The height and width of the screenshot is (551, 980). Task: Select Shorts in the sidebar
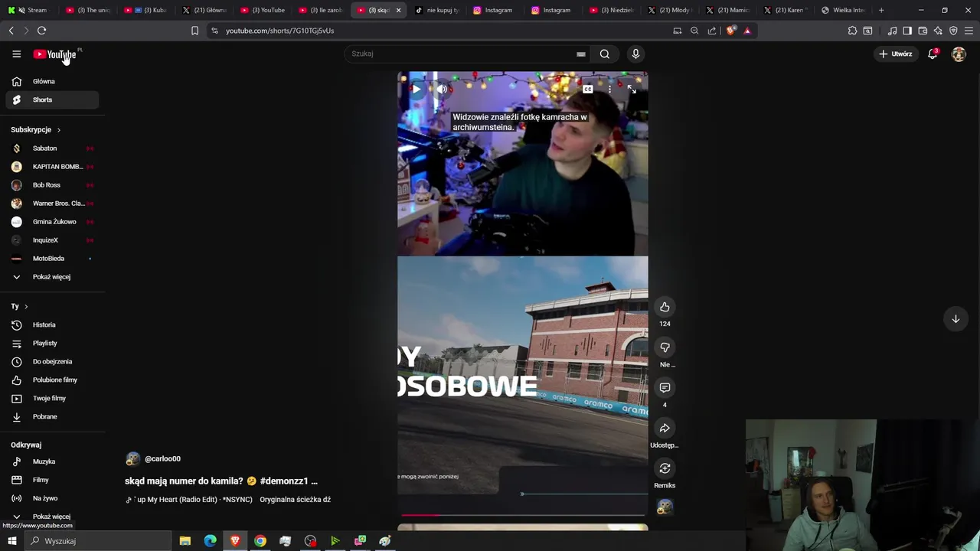coord(52,99)
